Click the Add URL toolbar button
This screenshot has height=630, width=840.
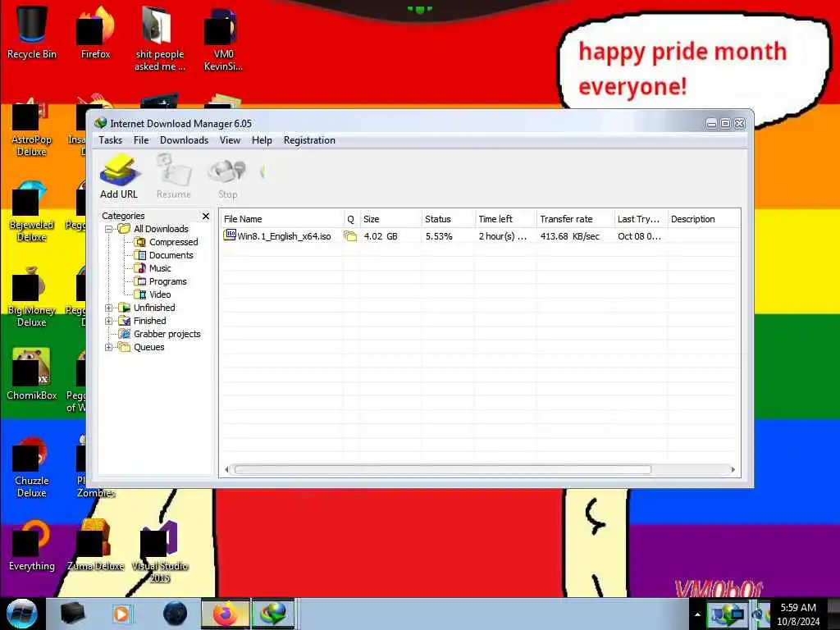119,177
